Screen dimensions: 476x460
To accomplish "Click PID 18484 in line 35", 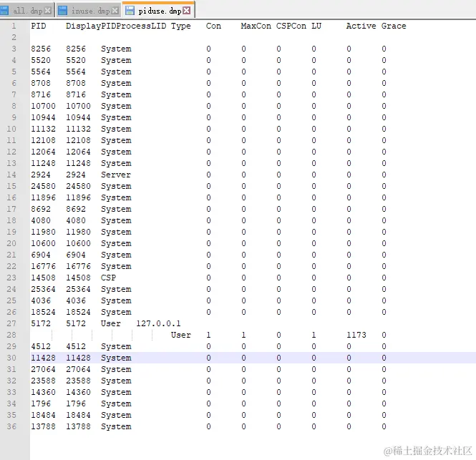I will (43, 415).
